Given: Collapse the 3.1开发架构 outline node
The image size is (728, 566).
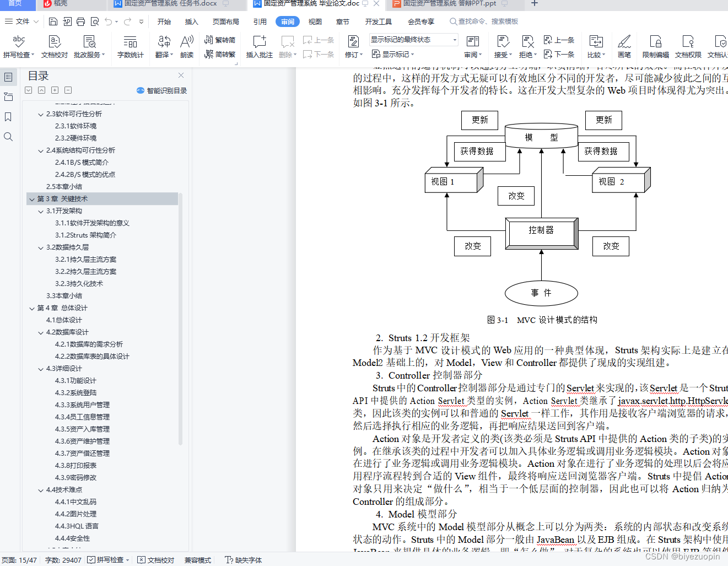Looking at the screenshot, I should (x=40, y=211).
